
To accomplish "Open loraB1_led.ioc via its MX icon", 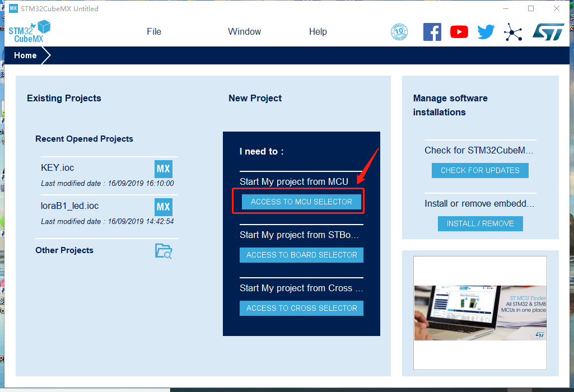I will [164, 207].
